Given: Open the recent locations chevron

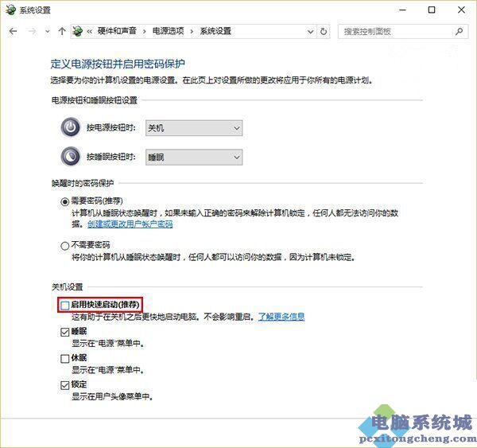Looking at the screenshot, I should tap(48, 31).
